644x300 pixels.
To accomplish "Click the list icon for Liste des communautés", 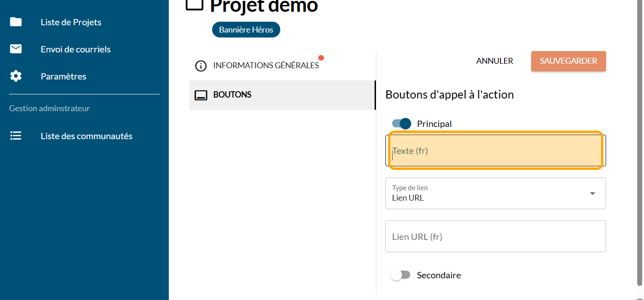I will pos(16,136).
